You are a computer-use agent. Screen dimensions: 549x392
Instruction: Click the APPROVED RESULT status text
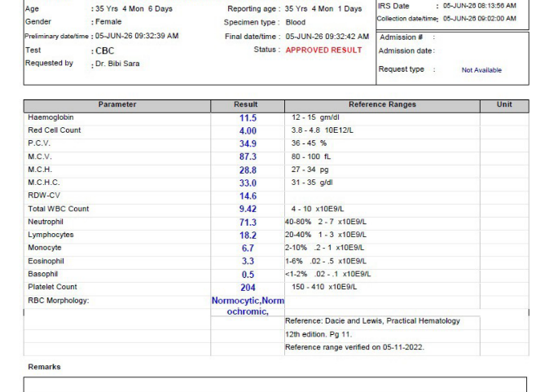click(323, 50)
